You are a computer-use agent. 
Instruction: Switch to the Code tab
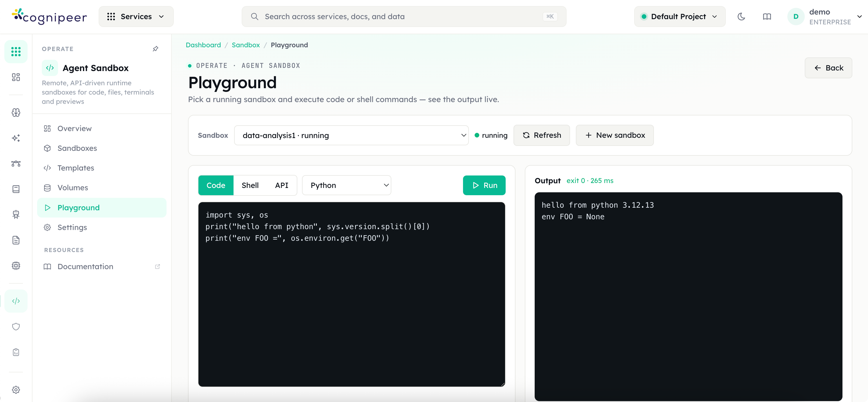tap(216, 185)
